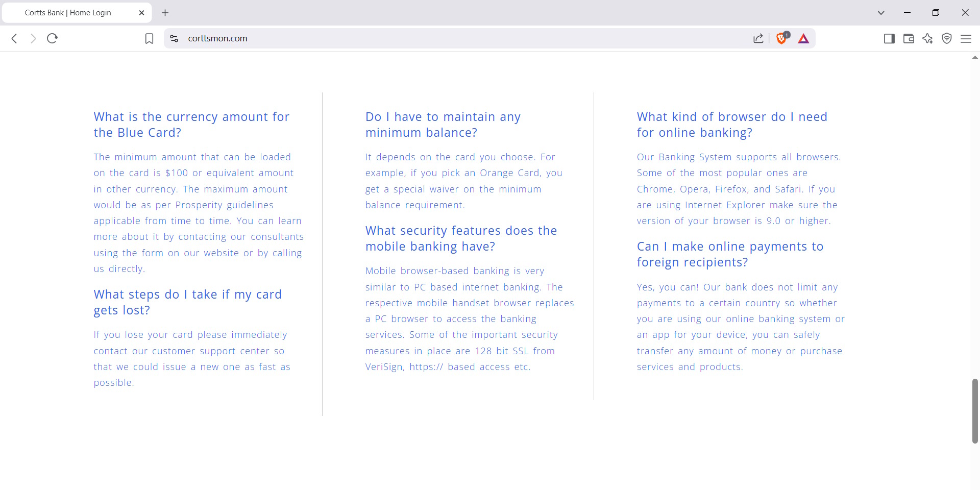Screen dimensions: 980x490
Task: Bookmark this page
Action: click(149, 38)
